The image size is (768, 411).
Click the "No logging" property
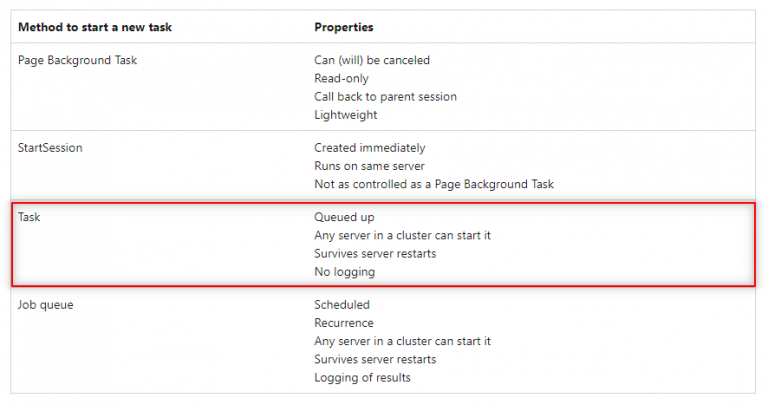345,271
